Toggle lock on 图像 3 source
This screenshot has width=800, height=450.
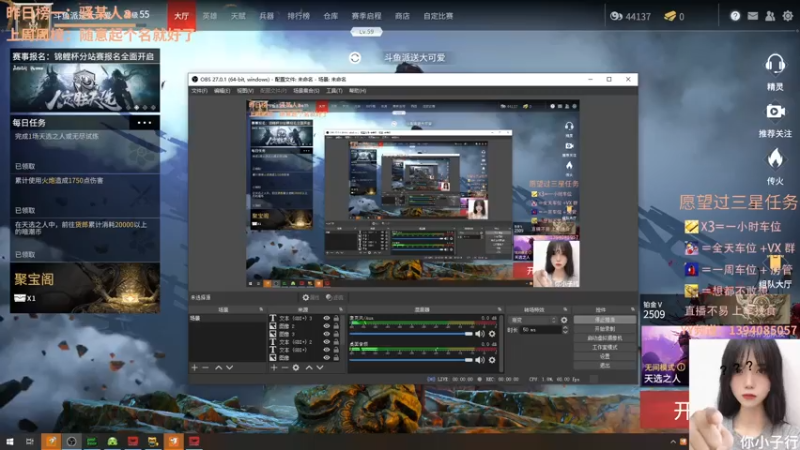pyautogui.click(x=336, y=334)
